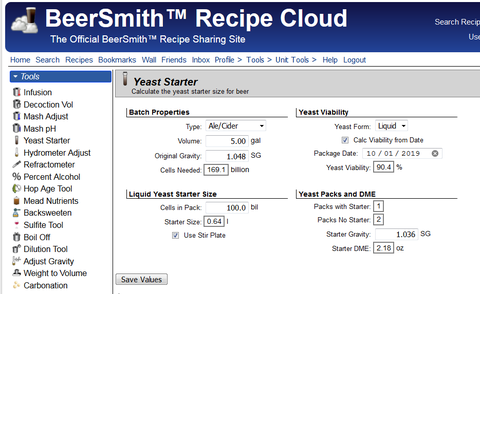
Task: Click the Starter DME value 2.18
Action: 383,248
